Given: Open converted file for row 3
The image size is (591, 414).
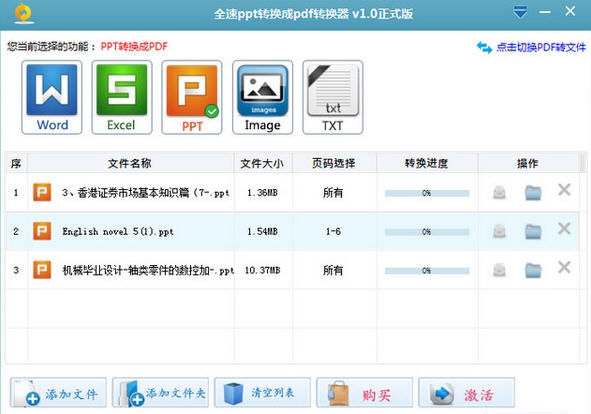Looking at the screenshot, I should [499, 270].
